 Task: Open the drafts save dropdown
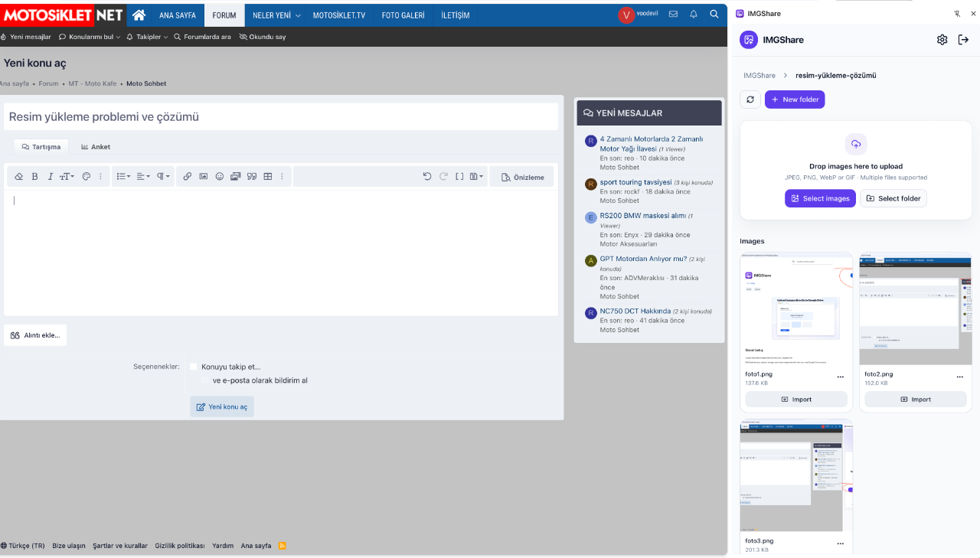pyautogui.click(x=476, y=177)
